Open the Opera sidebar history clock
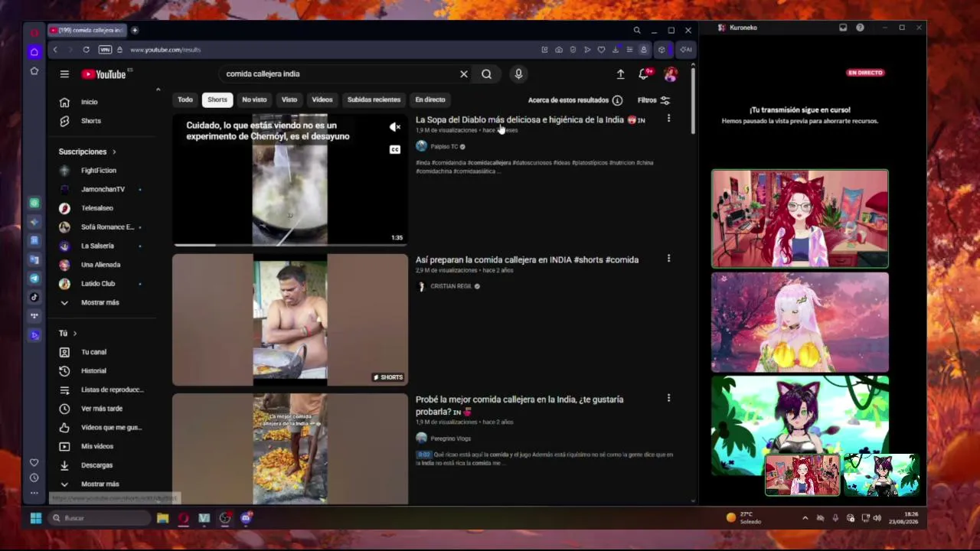The image size is (980, 551). tap(34, 478)
